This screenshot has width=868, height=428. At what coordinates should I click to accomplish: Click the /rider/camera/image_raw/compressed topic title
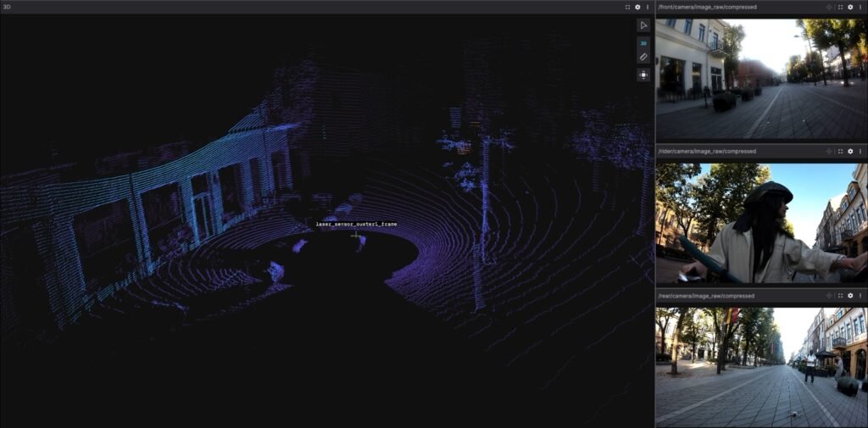(x=706, y=151)
